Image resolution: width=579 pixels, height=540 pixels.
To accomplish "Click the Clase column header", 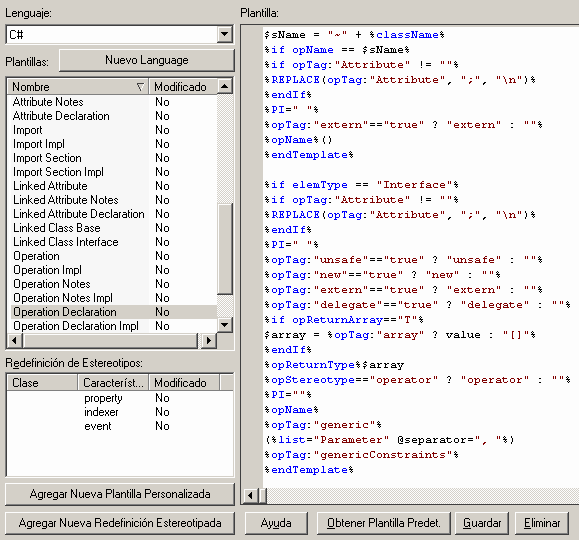I will tap(42, 383).
